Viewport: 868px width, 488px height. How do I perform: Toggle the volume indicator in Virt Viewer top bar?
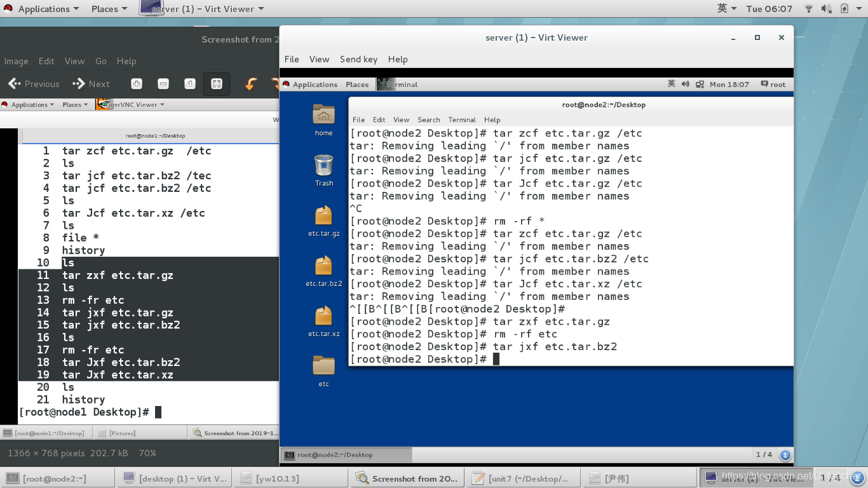pos(684,84)
